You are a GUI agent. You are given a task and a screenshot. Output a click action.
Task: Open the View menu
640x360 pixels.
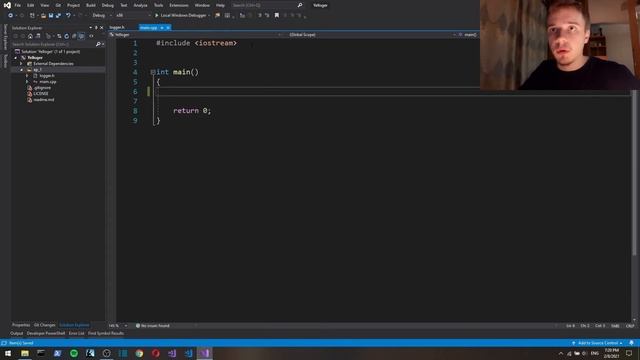click(44, 5)
